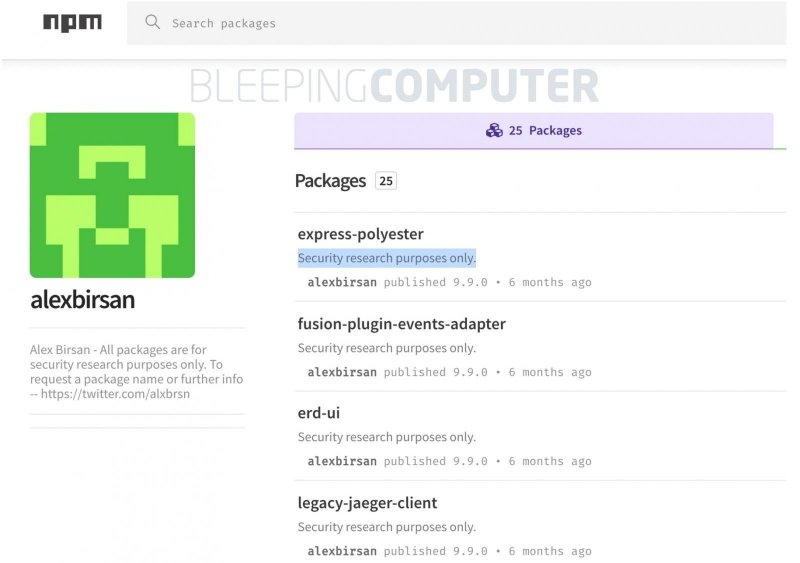The image size is (800, 563).
Task: Click the erd-ui description text
Action: pos(386,437)
